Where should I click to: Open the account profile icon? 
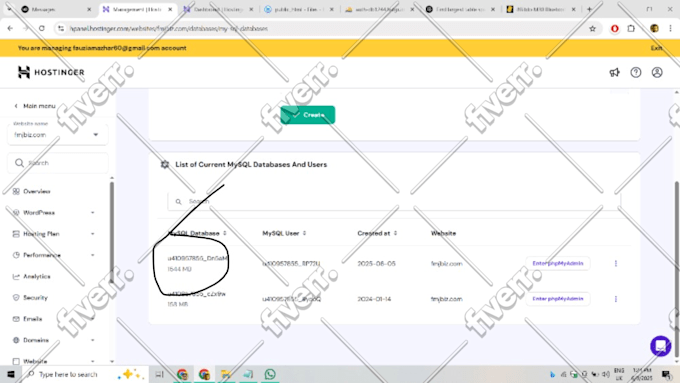coord(657,72)
